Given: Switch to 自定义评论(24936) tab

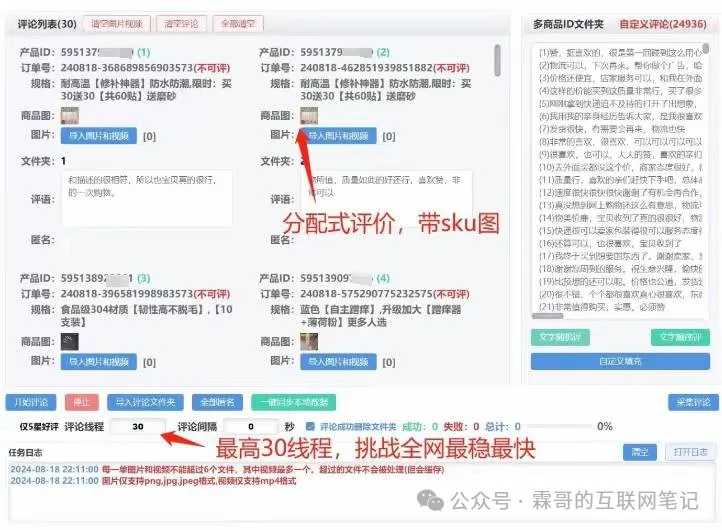Looking at the screenshot, I should coord(663,24).
